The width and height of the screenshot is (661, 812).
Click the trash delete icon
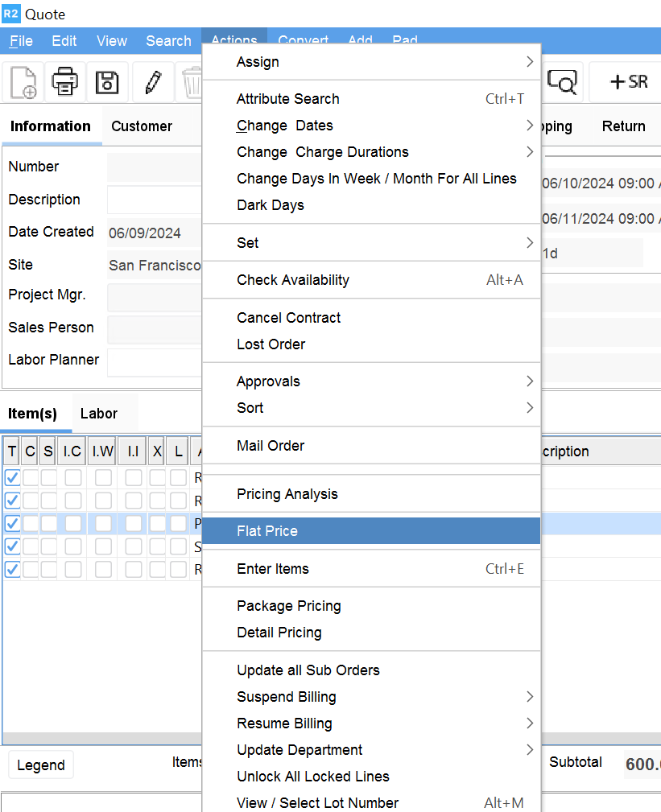[x=192, y=81]
